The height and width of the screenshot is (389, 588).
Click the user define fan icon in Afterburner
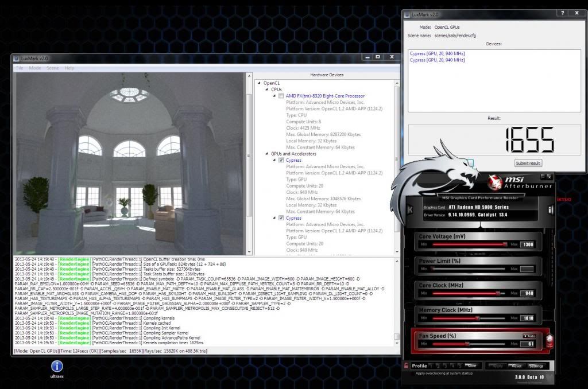pyautogui.click(x=550, y=341)
